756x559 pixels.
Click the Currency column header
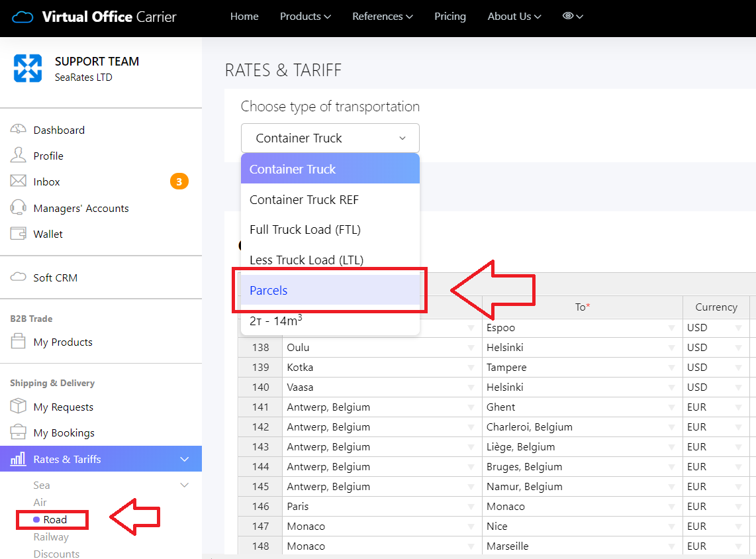click(716, 307)
